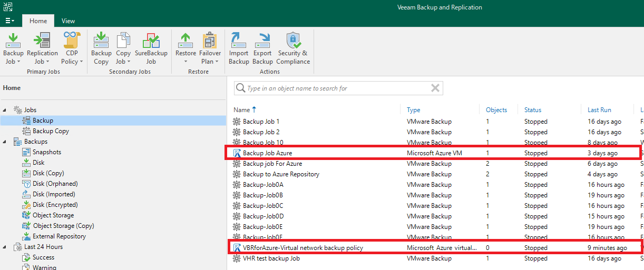Click the Backups tree node label
644x270 pixels.
(35, 142)
